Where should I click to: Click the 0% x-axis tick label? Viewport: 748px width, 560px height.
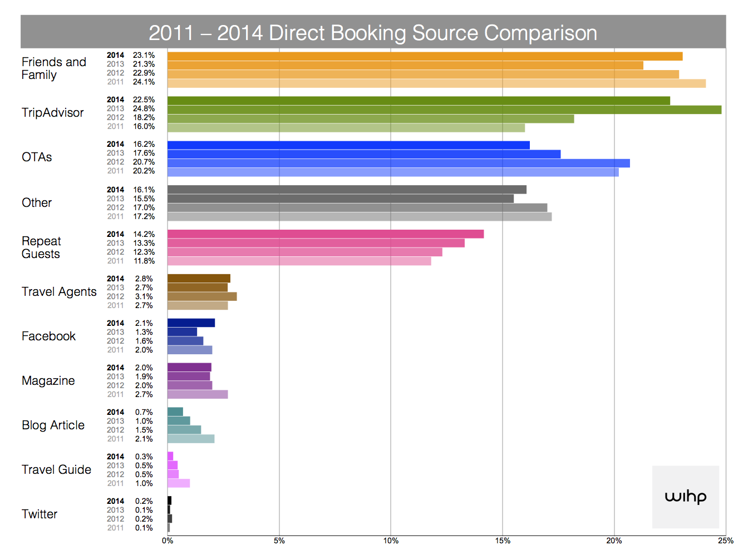(168, 541)
